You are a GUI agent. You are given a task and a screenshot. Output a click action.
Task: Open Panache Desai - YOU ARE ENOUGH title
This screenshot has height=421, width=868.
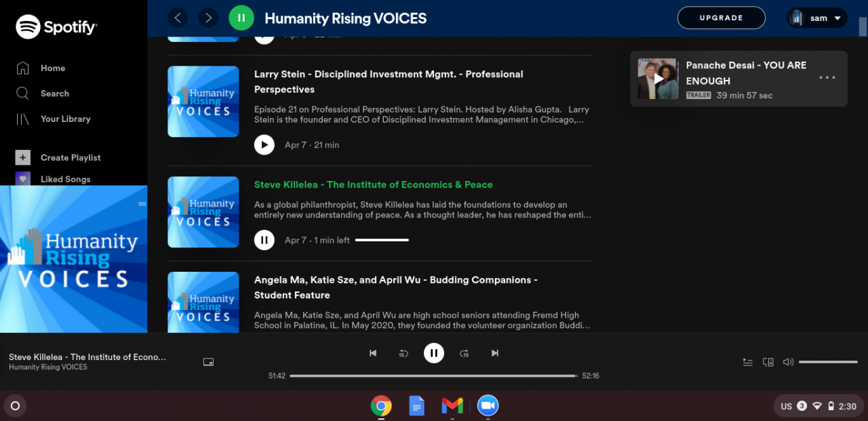pyautogui.click(x=746, y=73)
